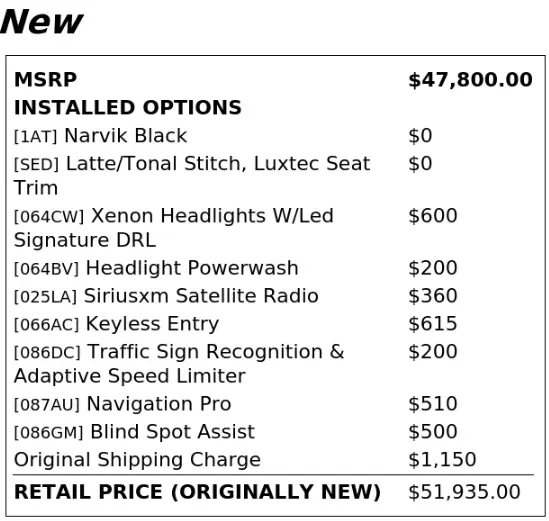
Task: Click the $615 Keyless Entry price
Action: pyautogui.click(x=433, y=324)
